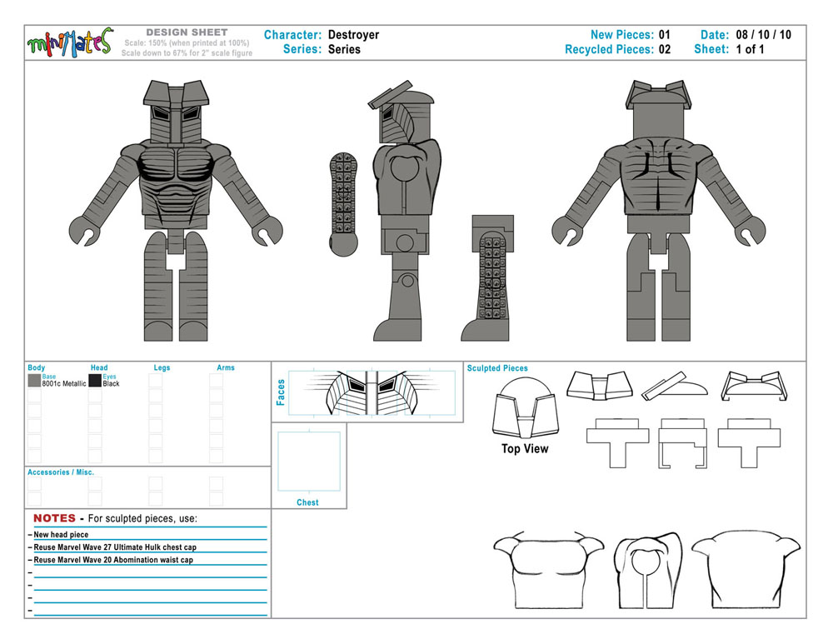Click the empty Chest artwork box
The height and width of the screenshot is (644, 833).
[x=309, y=462]
